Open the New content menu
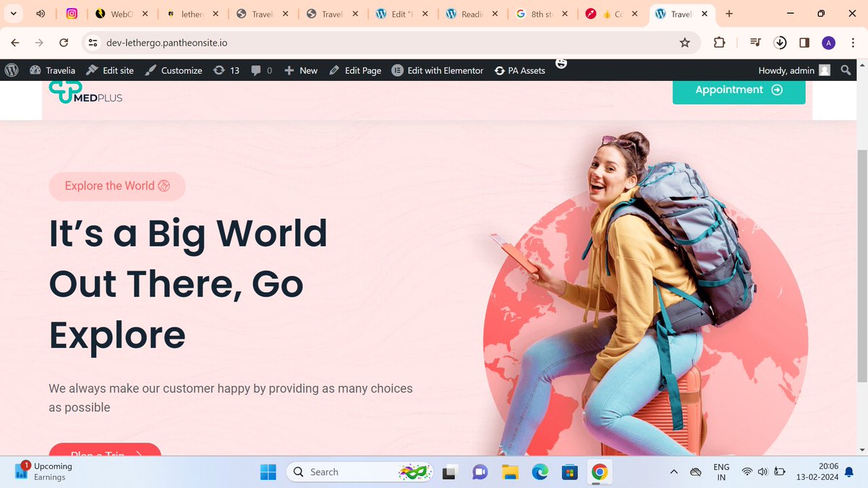The height and width of the screenshot is (488, 868). tap(301, 70)
